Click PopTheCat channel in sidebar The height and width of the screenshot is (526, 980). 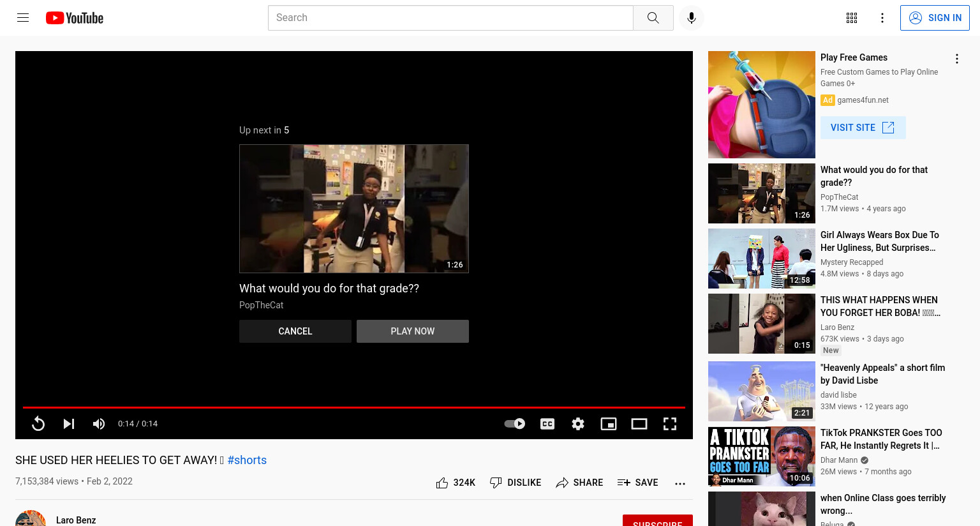click(x=839, y=197)
